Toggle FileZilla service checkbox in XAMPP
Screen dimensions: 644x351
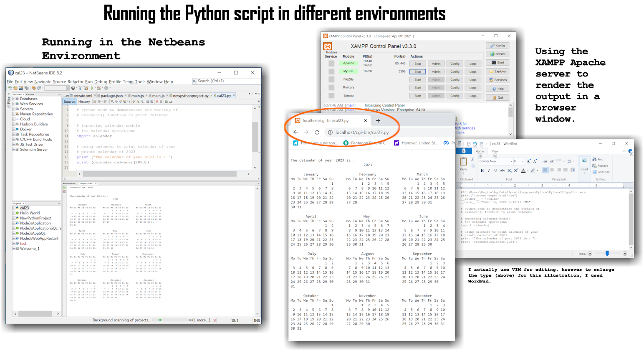click(x=331, y=79)
